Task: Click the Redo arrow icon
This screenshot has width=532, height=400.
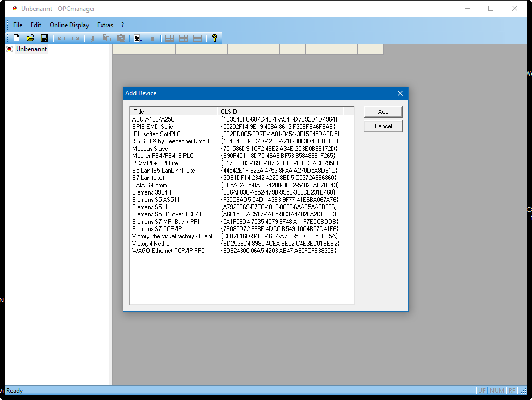Action: pos(76,39)
